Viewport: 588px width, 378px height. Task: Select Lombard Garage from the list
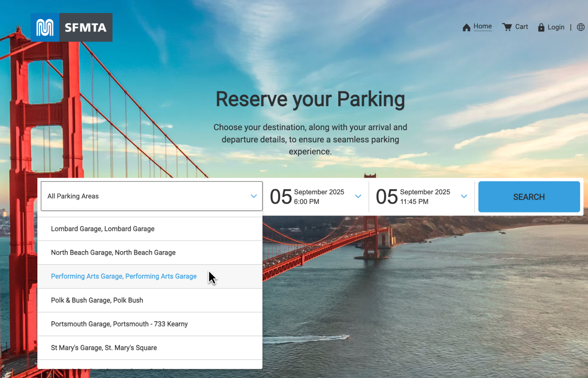click(x=103, y=229)
